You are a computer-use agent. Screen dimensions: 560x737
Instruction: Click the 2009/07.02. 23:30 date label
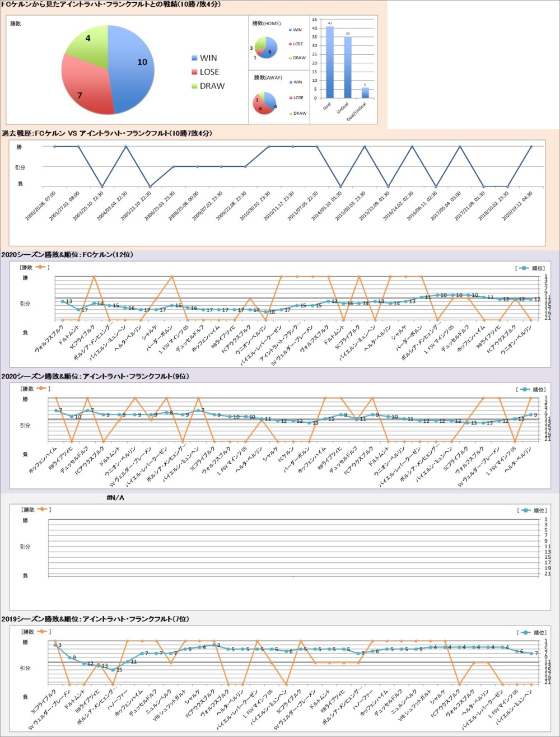pos(207,206)
